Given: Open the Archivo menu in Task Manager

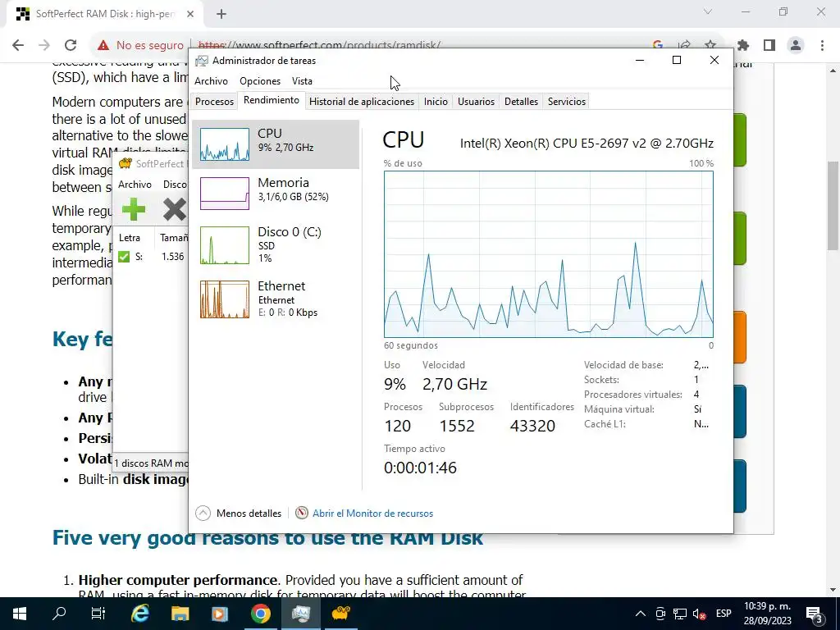Looking at the screenshot, I should tap(211, 81).
